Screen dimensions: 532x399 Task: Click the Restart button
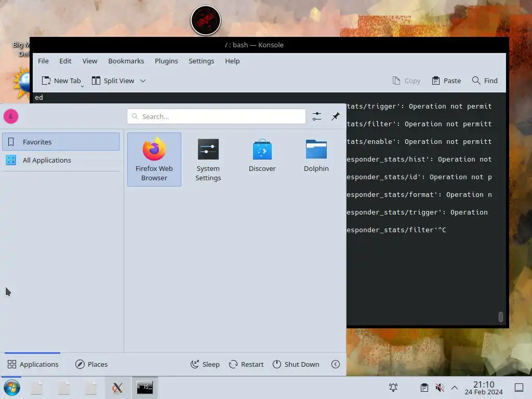click(x=246, y=364)
